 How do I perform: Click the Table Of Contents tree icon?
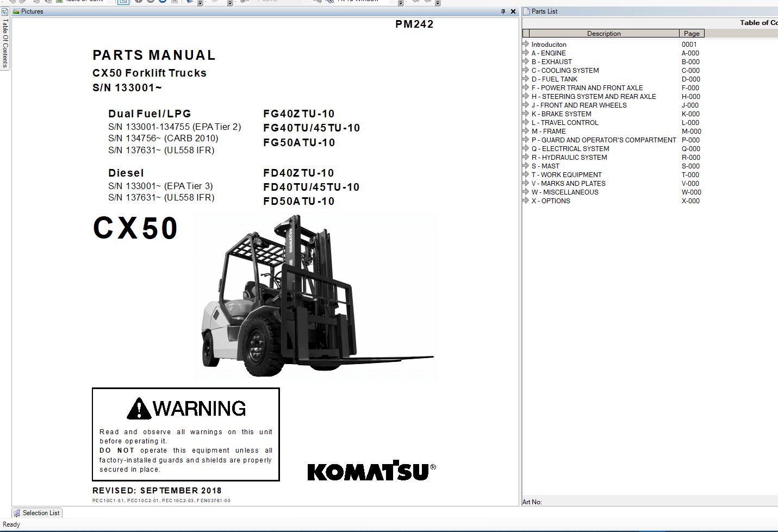point(5,11)
